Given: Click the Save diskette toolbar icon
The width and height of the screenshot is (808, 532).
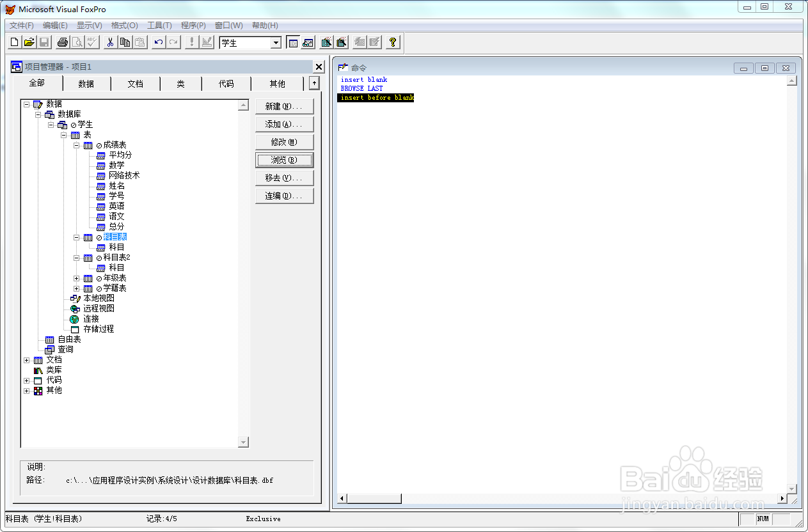Looking at the screenshot, I should pyautogui.click(x=44, y=42).
